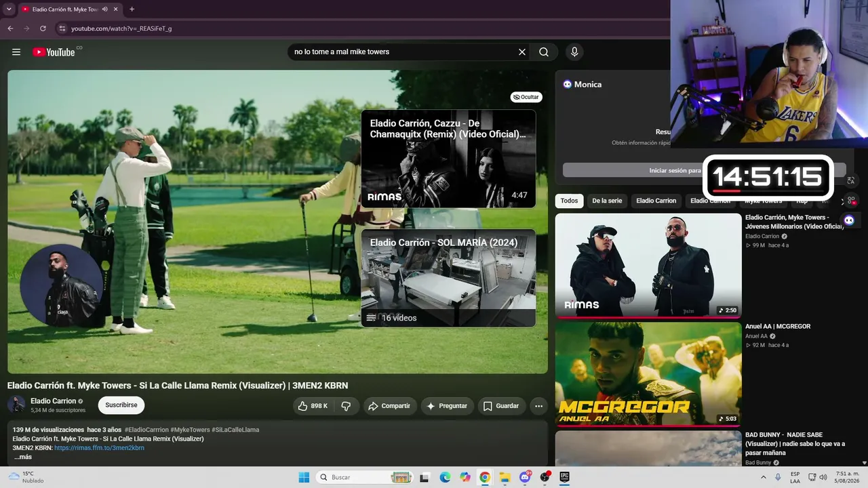The height and width of the screenshot is (488, 868).
Task: Open the De Chamaquitx Remix suggested video
Action: point(448,159)
